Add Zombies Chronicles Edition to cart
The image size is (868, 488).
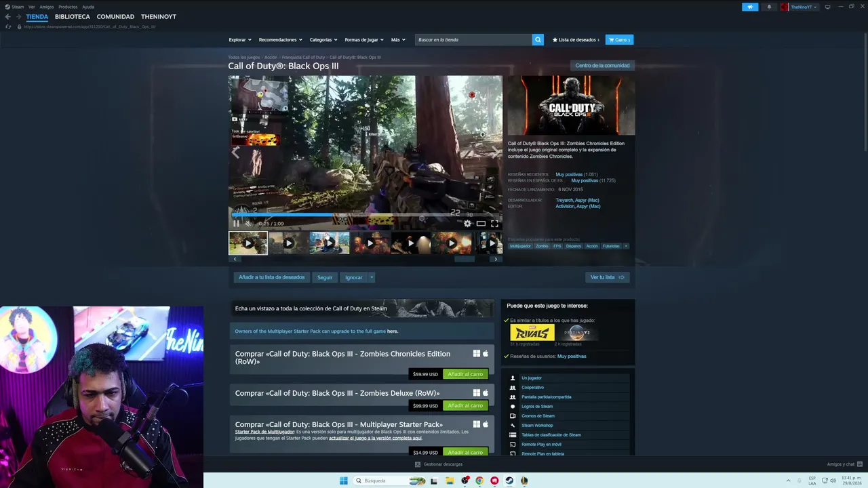tap(465, 374)
